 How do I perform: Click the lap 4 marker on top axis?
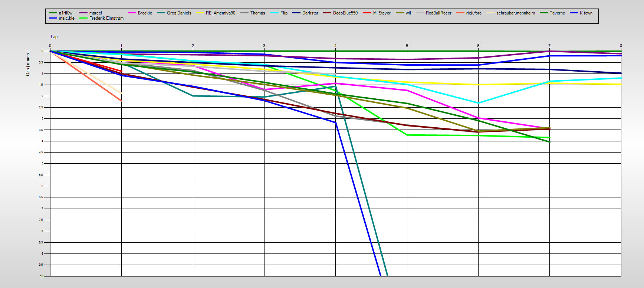335,46
